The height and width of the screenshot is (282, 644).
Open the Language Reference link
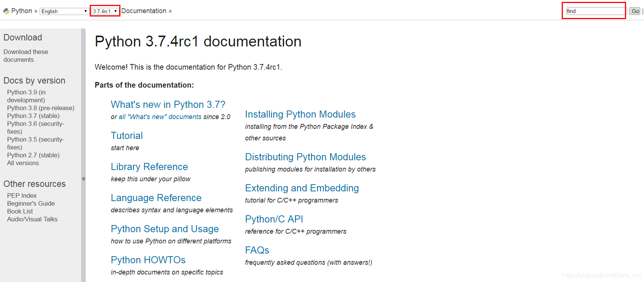coord(156,198)
